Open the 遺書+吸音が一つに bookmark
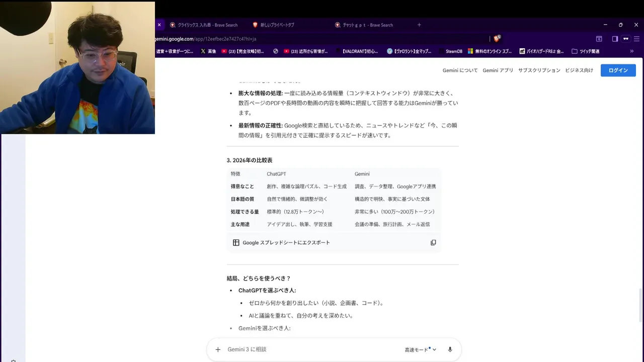This screenshot has width=644, height=362. point(175,51)
